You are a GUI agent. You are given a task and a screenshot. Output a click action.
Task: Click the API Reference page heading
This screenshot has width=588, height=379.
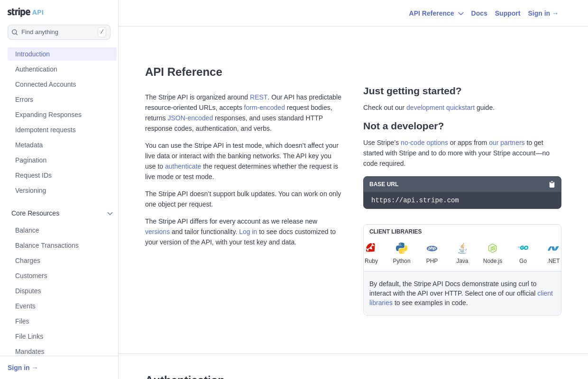click(184, 72)
